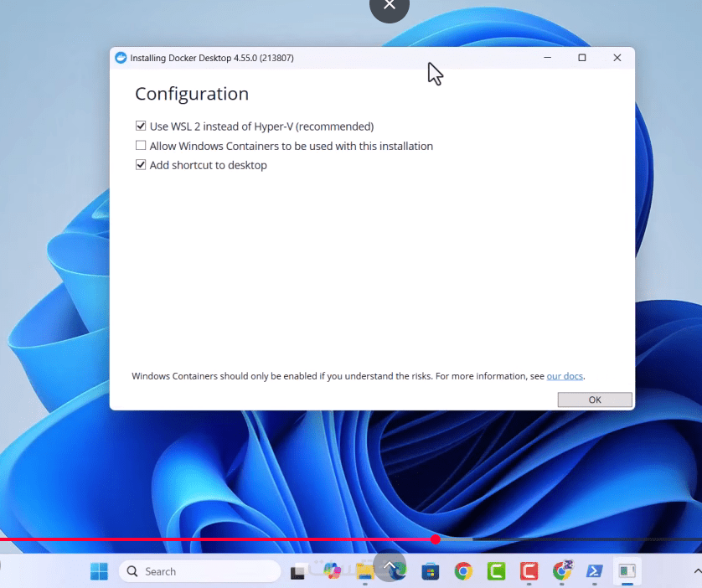Image resolution: width=702 pixels, height=588 pixels.
Task: Open the Windows Start menu
Action: [x=99, y=571]
